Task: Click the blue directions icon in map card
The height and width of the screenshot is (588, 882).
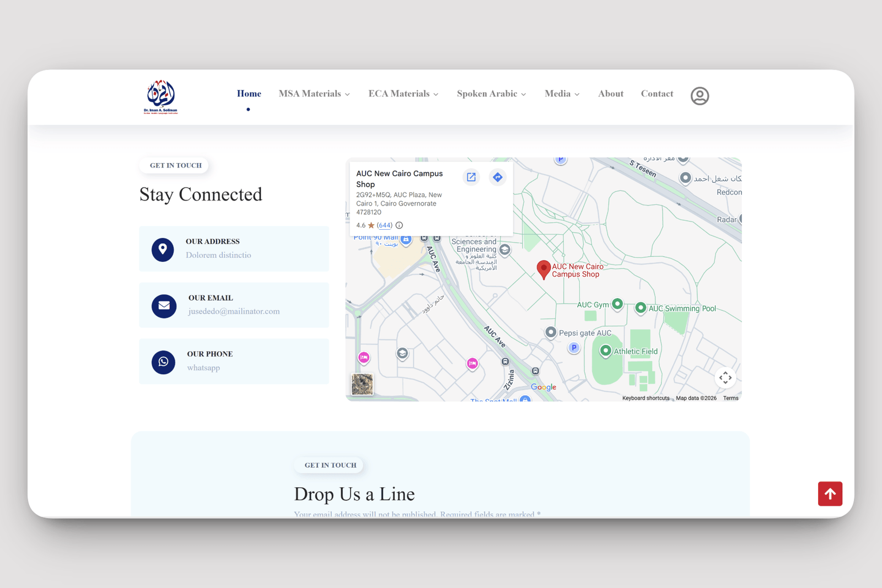Action: [498, 177]
